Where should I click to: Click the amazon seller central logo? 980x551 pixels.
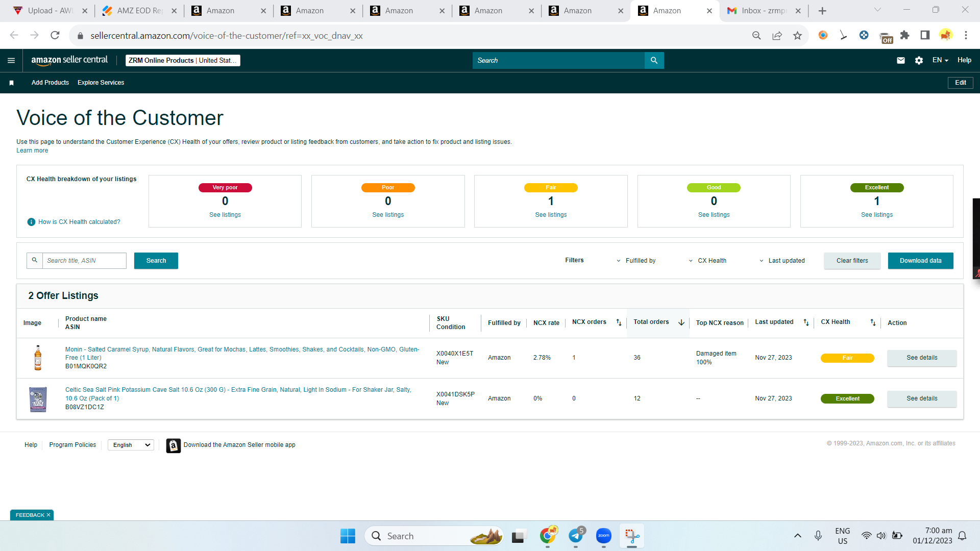(69, 60)
